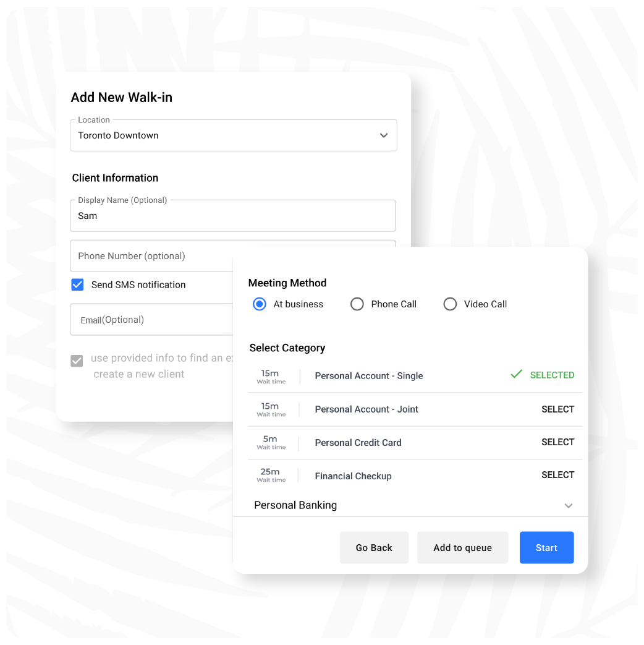Click the green checkmark beside SELECTED
Viewport: 644px width, 645px height.
516,374
